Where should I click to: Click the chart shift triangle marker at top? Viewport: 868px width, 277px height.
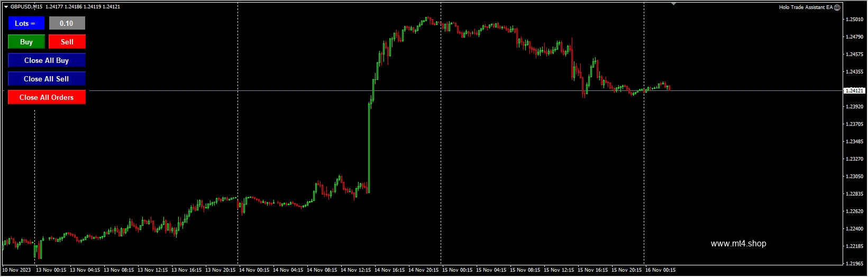pos(673,4)
